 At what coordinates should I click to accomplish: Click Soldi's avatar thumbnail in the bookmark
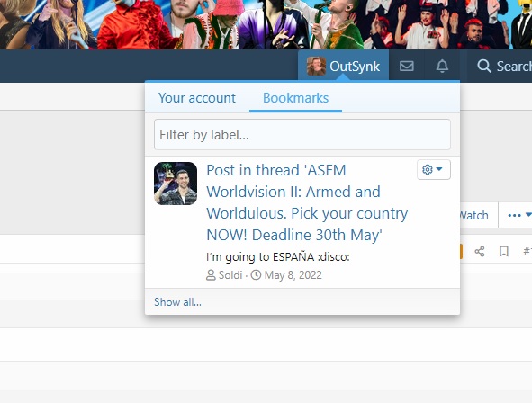(176, 184)
